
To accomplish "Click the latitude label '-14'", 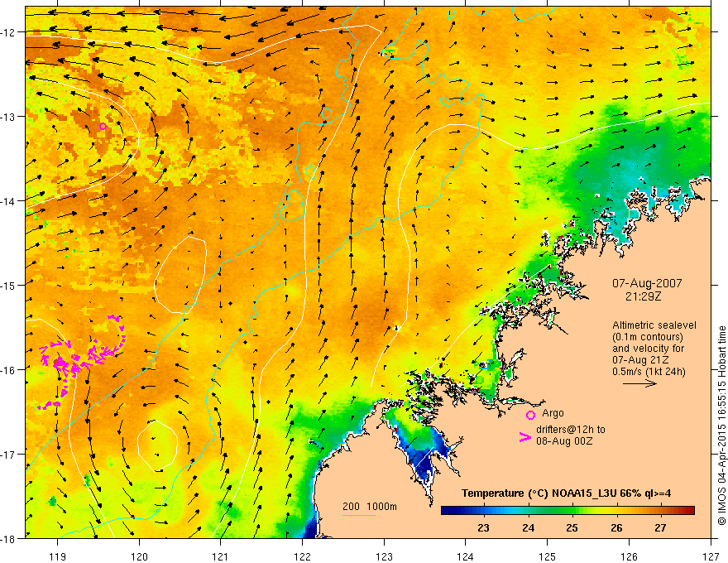I will click(8, 201).
